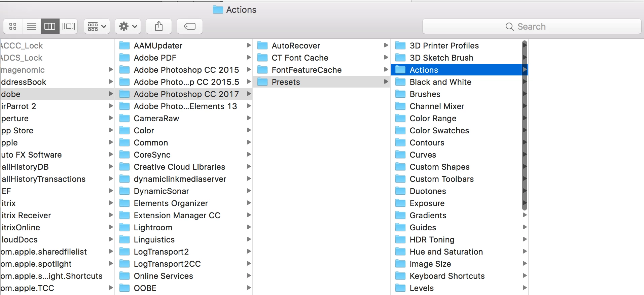The width and height of the screenshot is (644, 295).
Task: Click the 3D Printer Profiles folder icon
Action: tap(400, 45)
